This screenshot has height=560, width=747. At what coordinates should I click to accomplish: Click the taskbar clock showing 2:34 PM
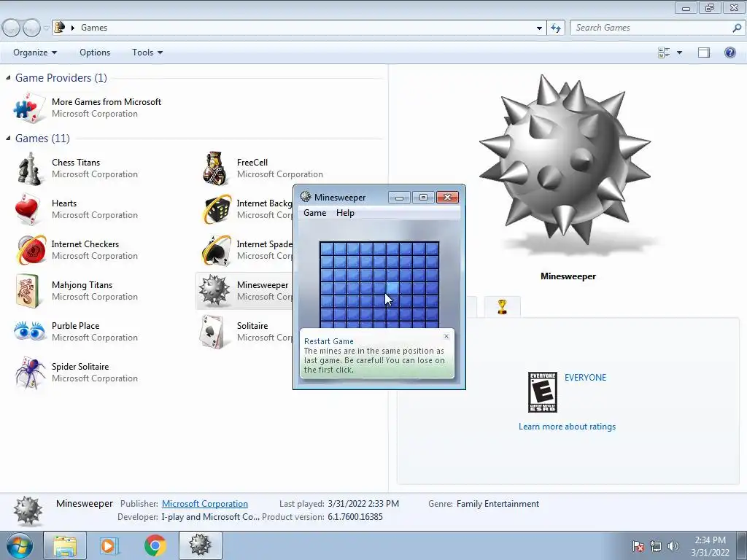tap(710, 545)
